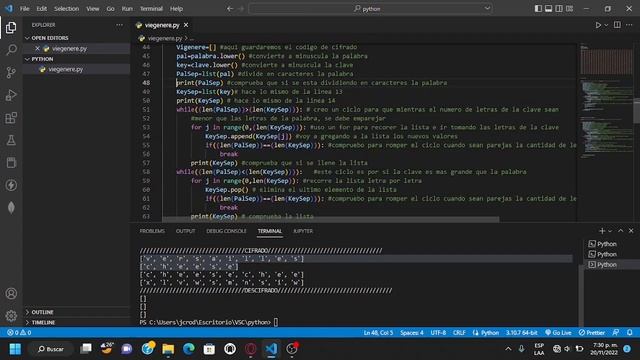Open the Search view in activity bar
The width and height of the screenshot is (640, 360).
(11, 50)
